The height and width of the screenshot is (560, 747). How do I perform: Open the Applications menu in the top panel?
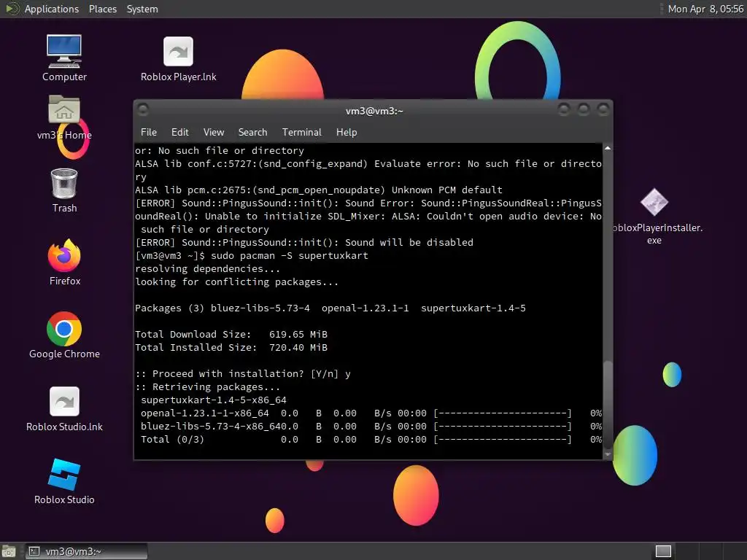(x=52, y=9)
